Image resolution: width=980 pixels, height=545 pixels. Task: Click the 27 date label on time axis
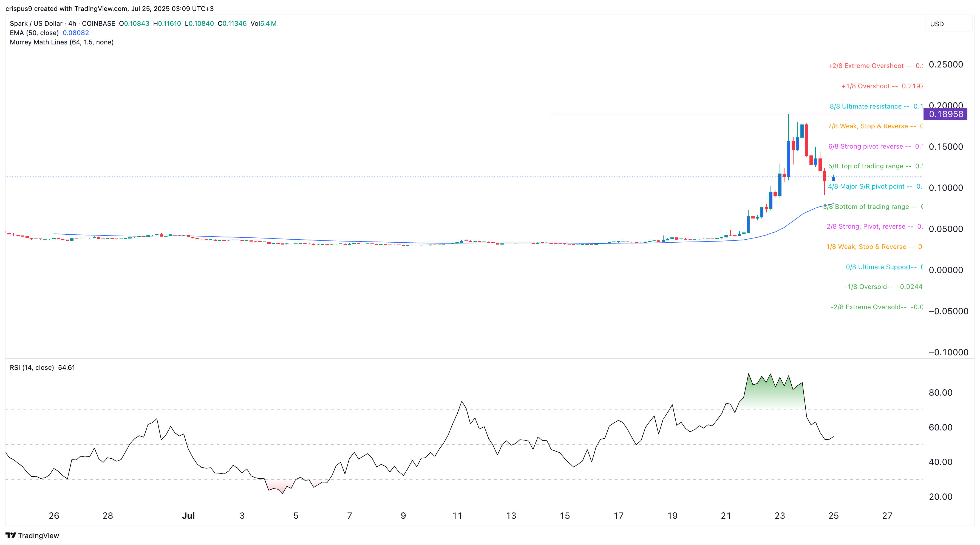click(887, 516)
